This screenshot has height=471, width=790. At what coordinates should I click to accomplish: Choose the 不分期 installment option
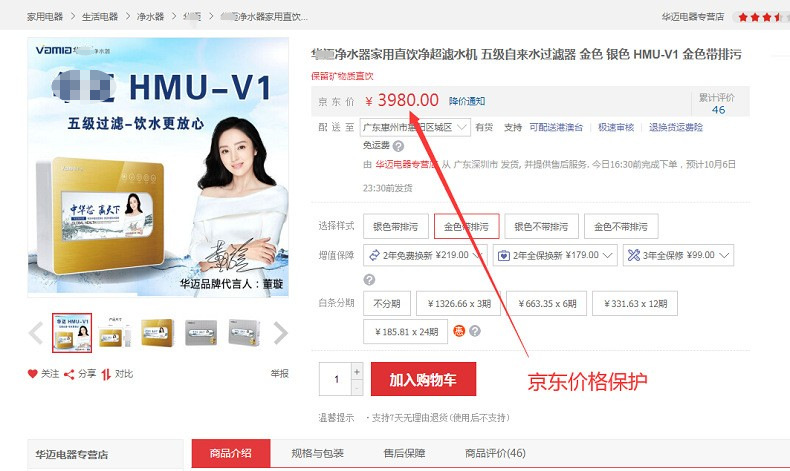point(387,304)
